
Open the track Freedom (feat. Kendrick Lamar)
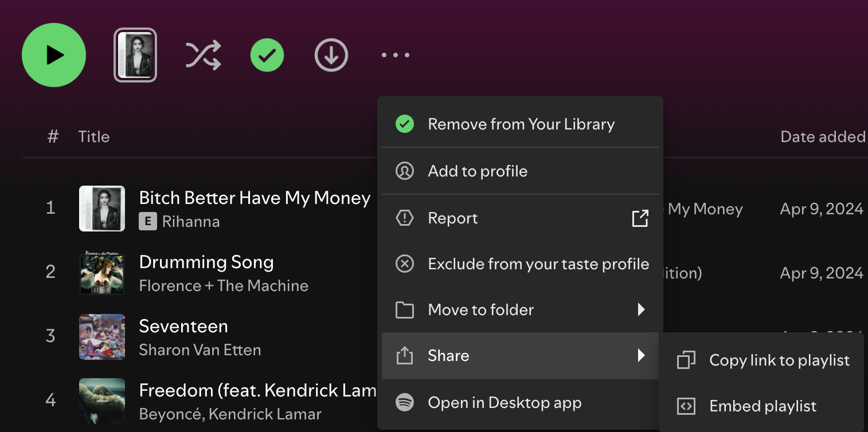[258, 390]
